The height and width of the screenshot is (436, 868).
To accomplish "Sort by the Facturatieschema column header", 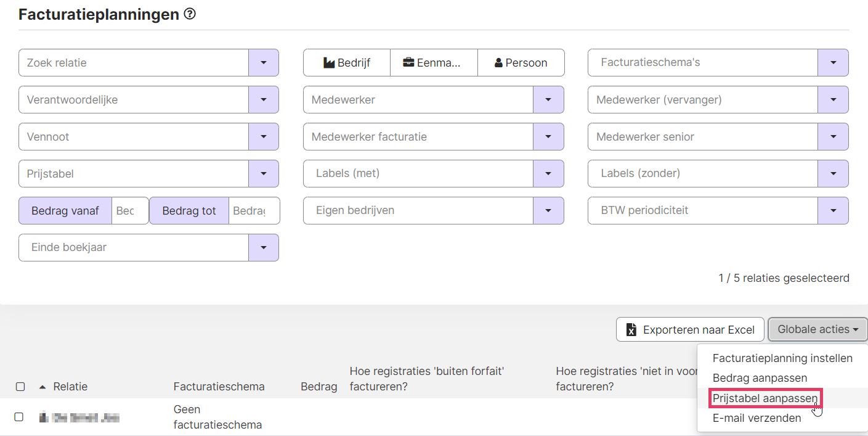I will [x=219, y=387].
